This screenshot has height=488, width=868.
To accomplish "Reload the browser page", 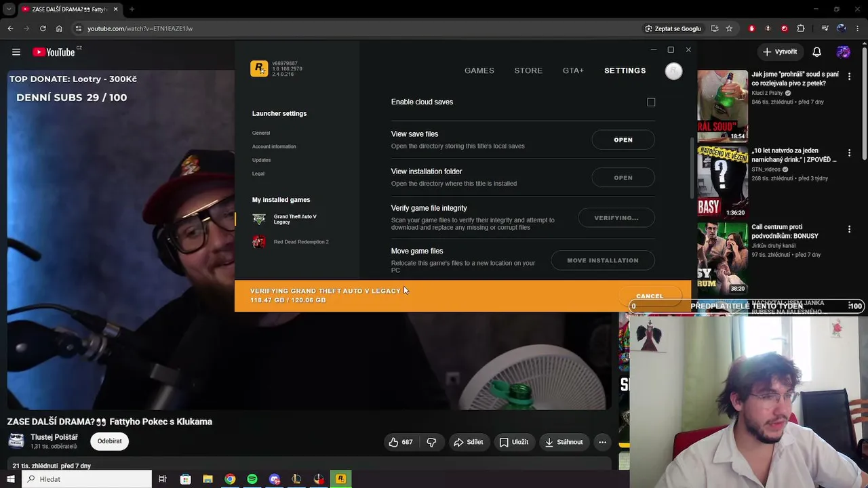I will [43, 28].
